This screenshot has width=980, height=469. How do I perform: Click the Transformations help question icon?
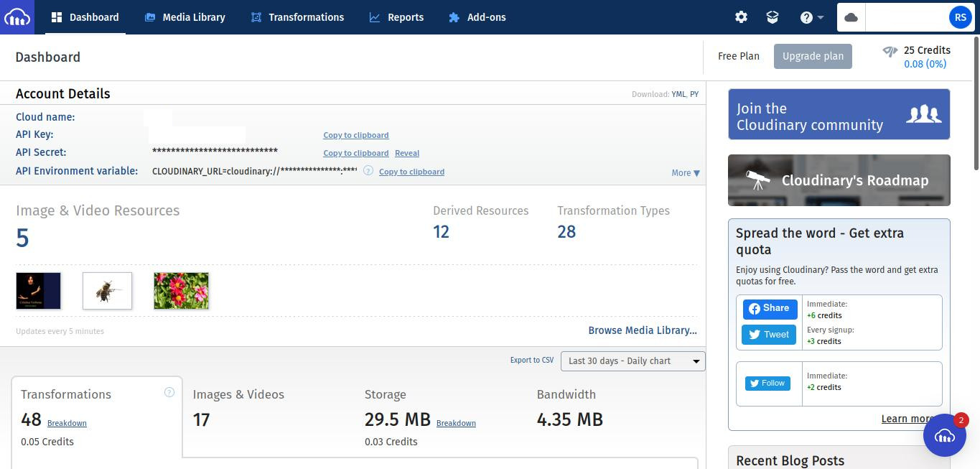tap(169, 392)
